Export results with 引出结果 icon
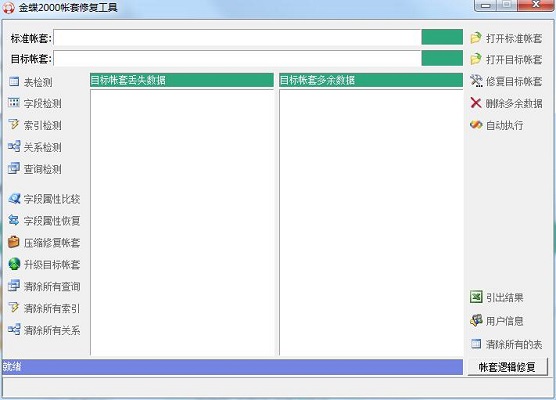Screen dimensions: 556x400 click(476, 297)
